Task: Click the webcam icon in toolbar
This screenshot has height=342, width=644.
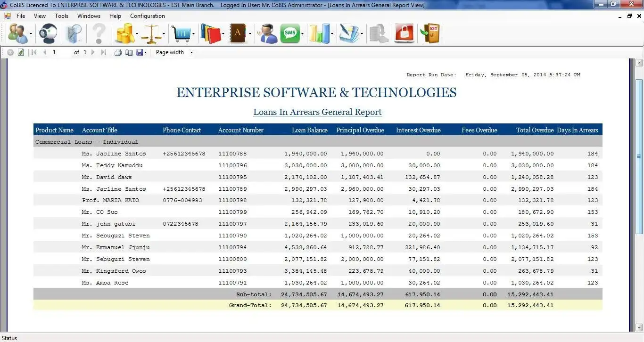Action: coord(48,33)
